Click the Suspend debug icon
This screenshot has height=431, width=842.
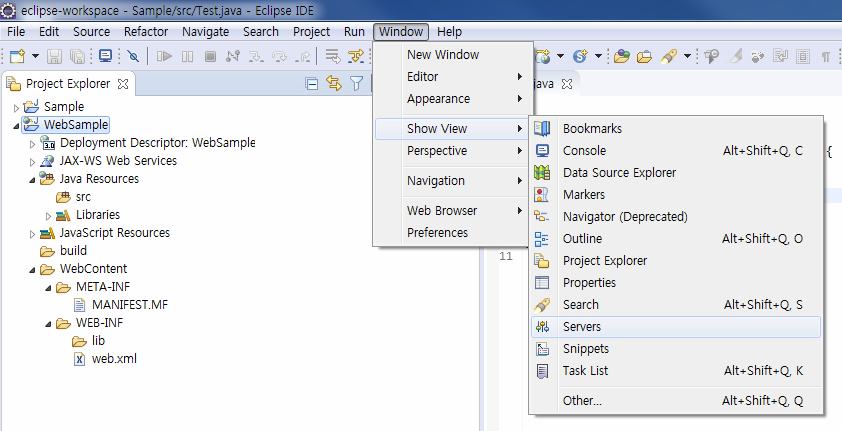click(x=187, y=56)
